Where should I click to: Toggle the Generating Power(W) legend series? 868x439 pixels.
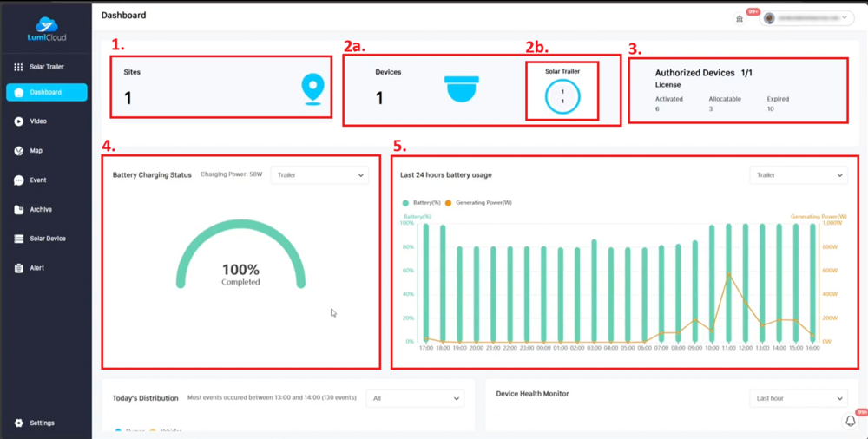478,202
